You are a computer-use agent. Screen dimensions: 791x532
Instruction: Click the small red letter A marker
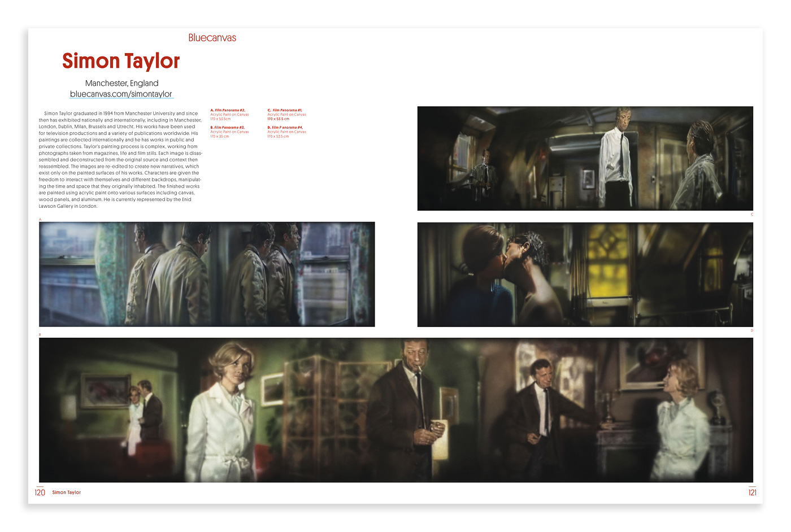click(x=40, y=219)
